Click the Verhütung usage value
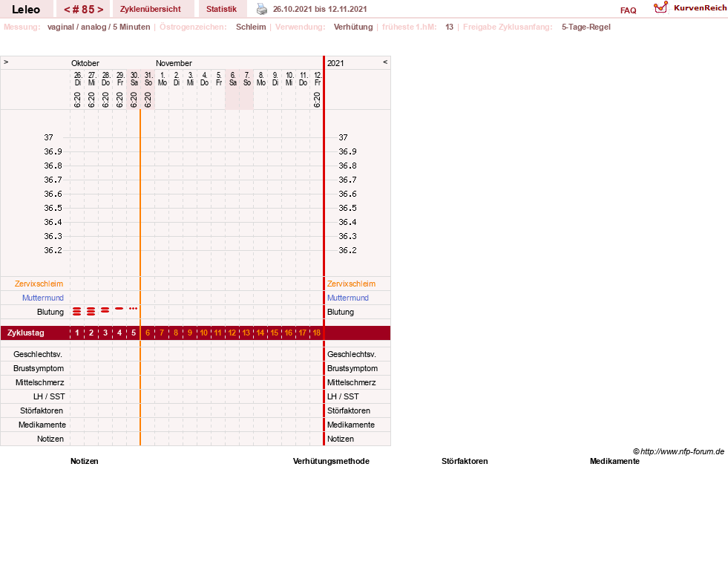This screenshot has height=579, width=728. [x=353, y=27]
